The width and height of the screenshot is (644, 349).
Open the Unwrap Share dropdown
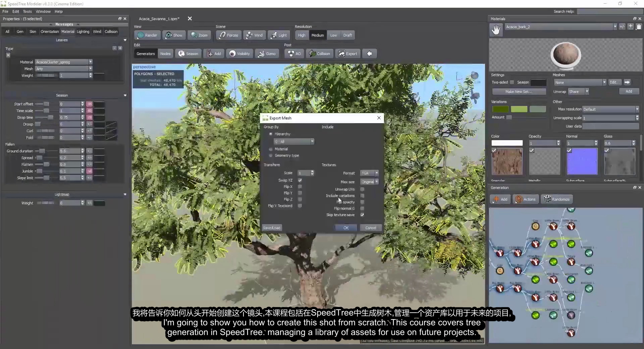pos(578,92)
